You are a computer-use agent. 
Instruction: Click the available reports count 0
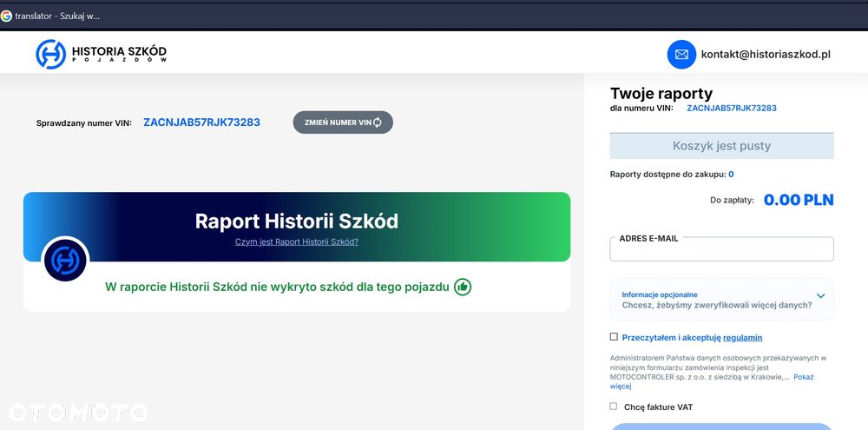(x=731, y=175)
